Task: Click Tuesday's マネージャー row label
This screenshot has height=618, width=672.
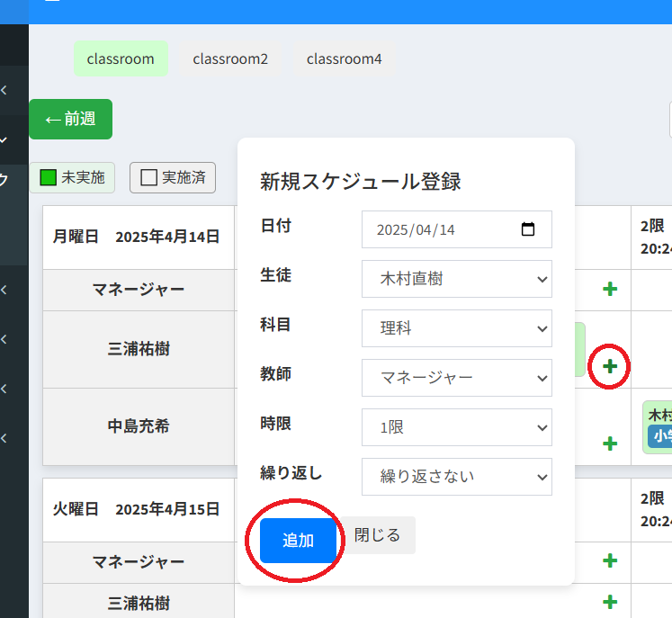Action: (139, 562)
